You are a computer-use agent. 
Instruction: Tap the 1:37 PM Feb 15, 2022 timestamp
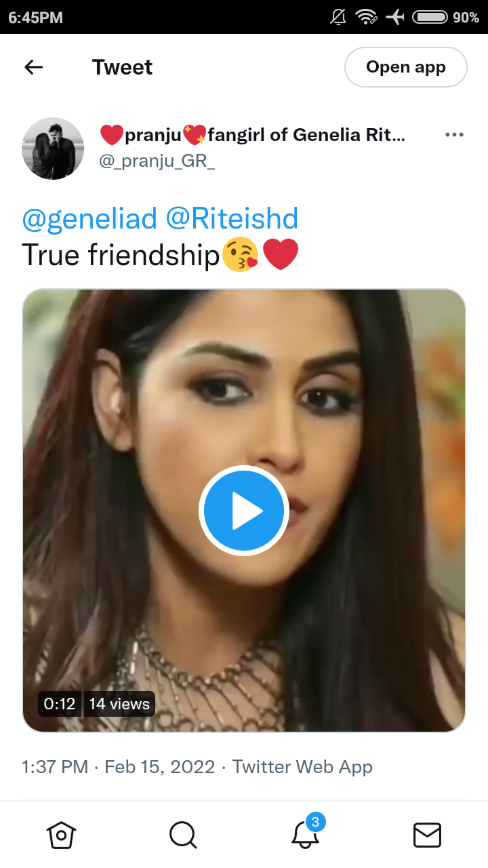pos(119,767)
